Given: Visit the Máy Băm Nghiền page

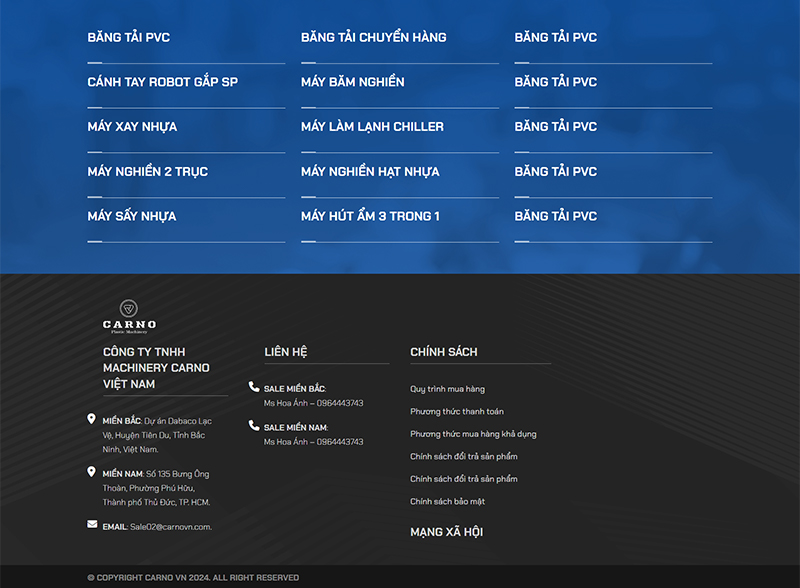Looking at the screenshot, I should pos(353,82).
